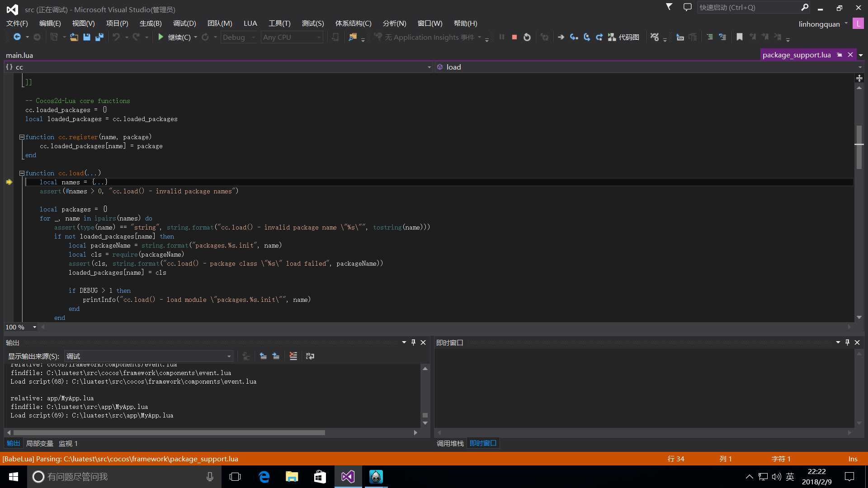Open the Windows Action Center icon
The image size is (868, 488).
tap(849, 477)
